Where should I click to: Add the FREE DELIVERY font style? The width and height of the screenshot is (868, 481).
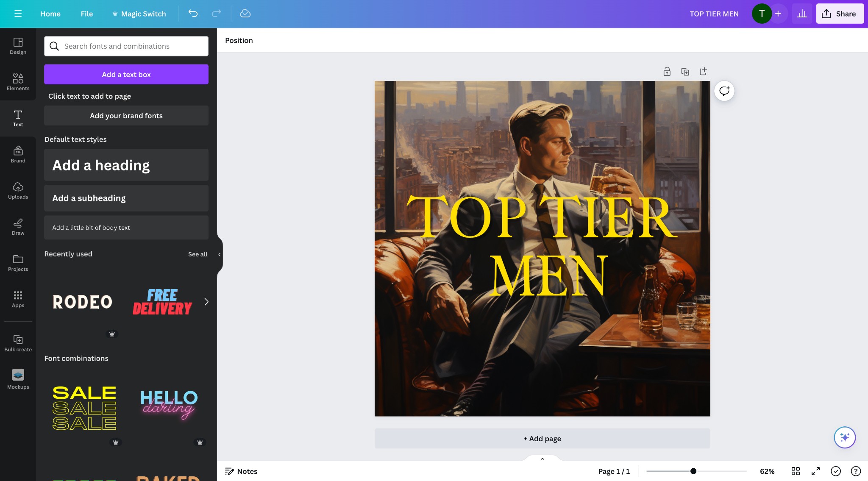tap(162, 302)
